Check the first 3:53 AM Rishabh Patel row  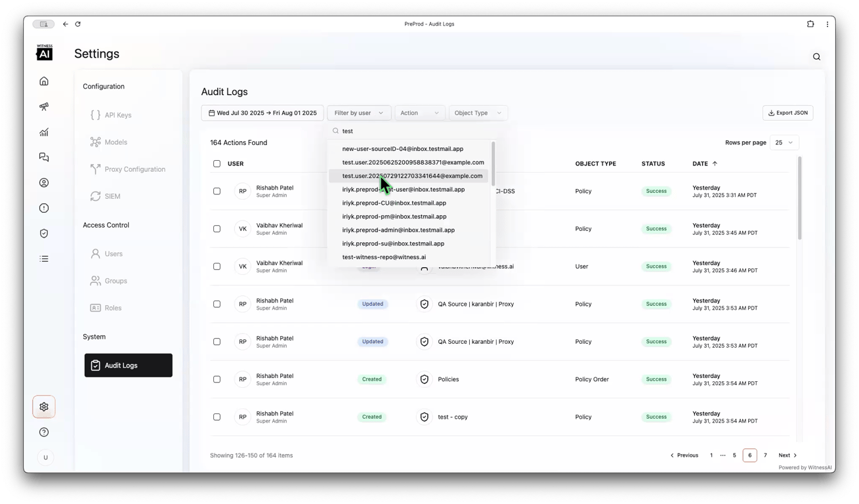[x=217, y=304]
